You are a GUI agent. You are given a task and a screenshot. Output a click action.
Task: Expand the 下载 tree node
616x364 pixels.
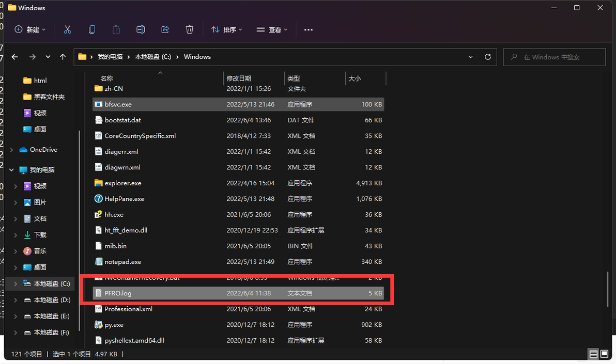point(16,235)
